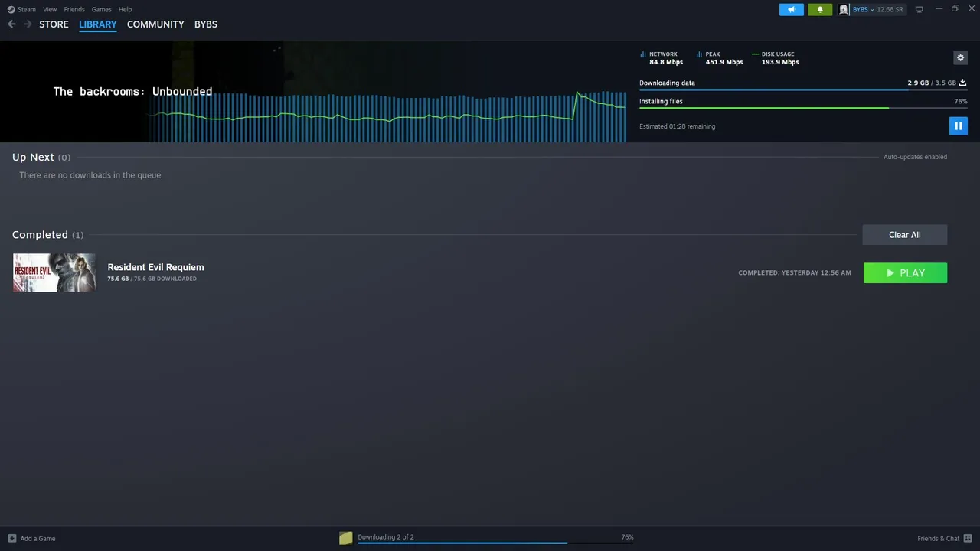
Task: Click the Up Next heading
Action: (33, 157)
